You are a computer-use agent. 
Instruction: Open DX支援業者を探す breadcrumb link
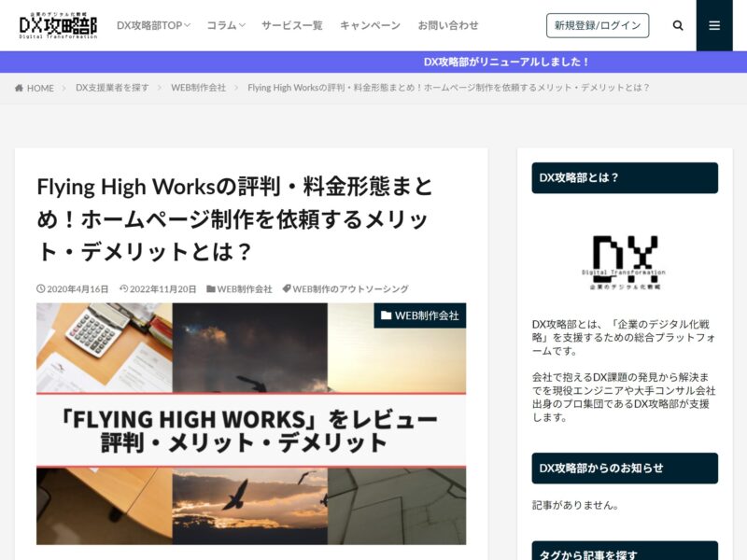[x=112, y=88]
